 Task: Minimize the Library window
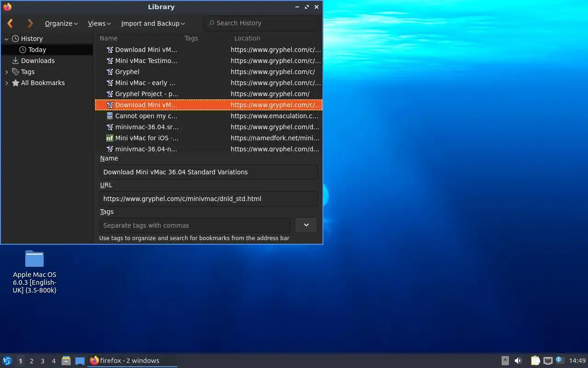coord(297,7)
